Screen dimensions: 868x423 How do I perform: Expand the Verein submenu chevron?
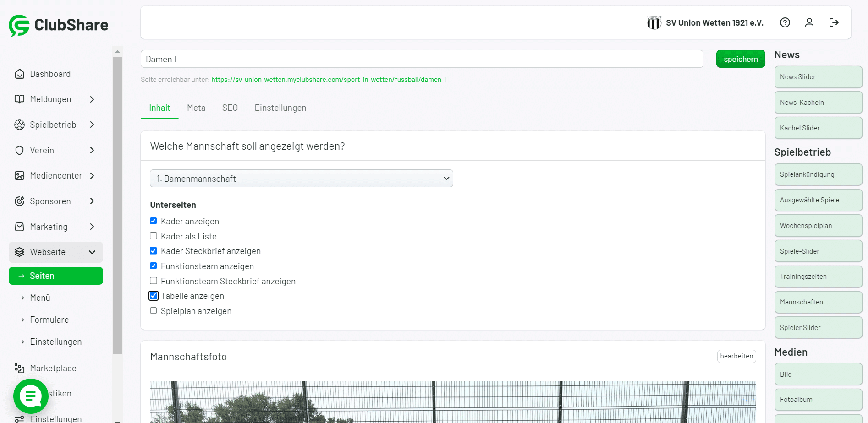tap(92, 151)
